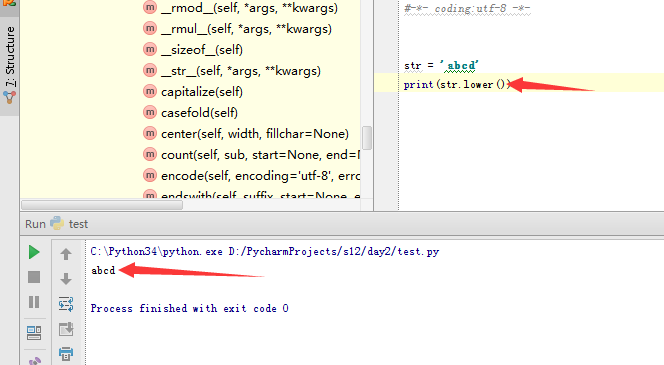664x365 pixels.
Task: Click the Python icon next to test
Action: click(x=57, y=223)
